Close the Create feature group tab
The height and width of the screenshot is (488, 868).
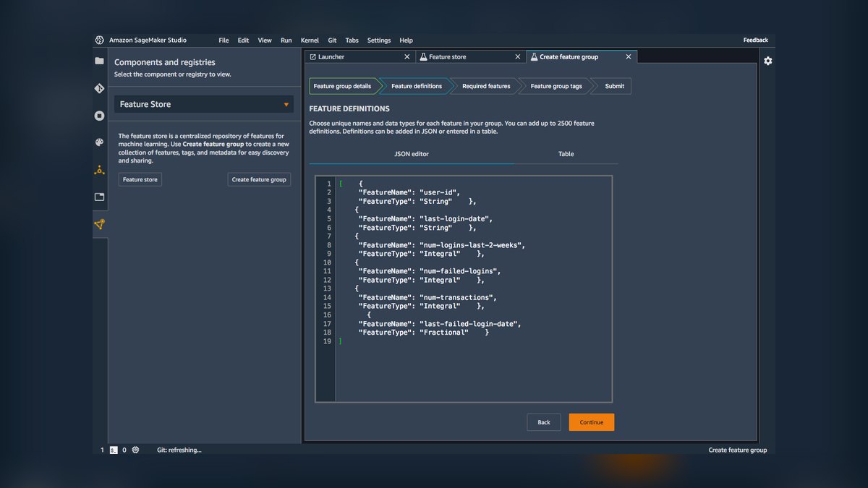628,56
